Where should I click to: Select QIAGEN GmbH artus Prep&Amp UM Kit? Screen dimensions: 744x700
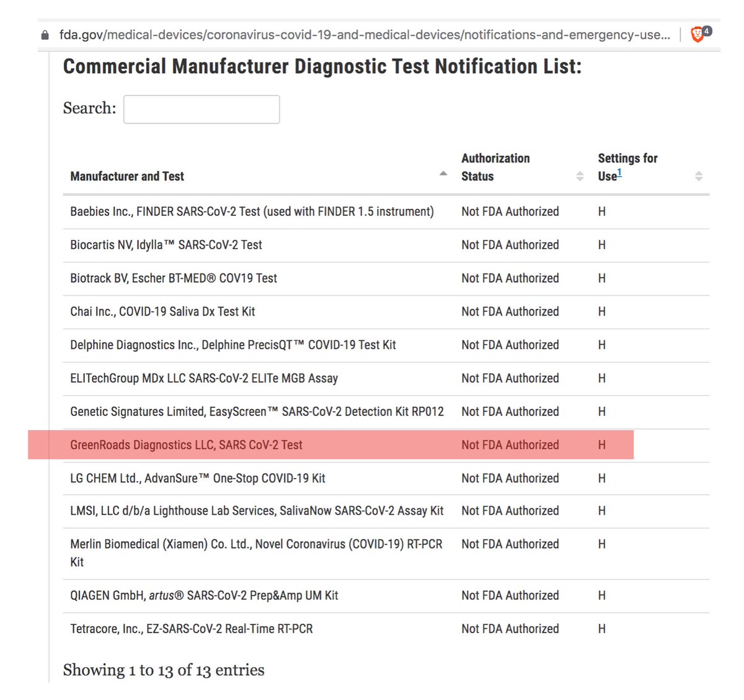(204, 595)
